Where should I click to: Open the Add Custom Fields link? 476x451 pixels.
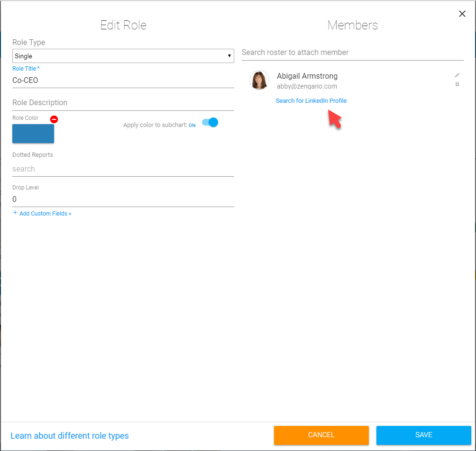(46, 214)
